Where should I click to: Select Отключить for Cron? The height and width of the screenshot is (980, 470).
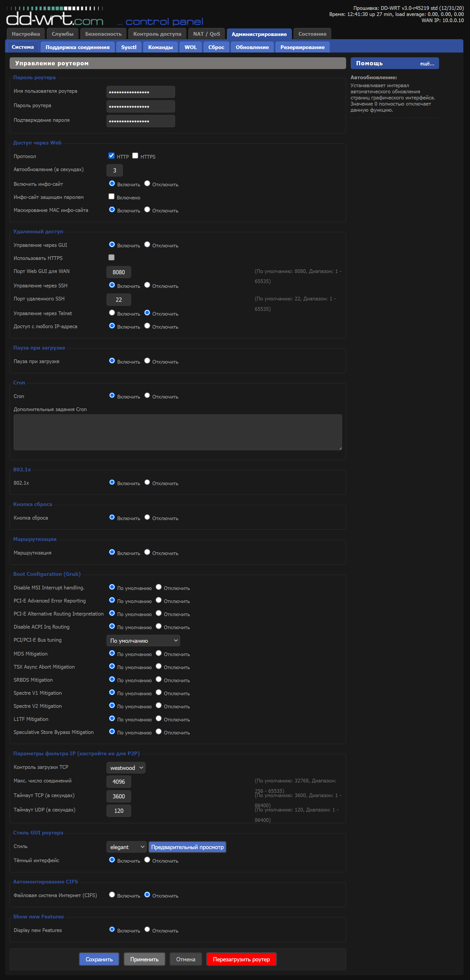coord(147,395)
